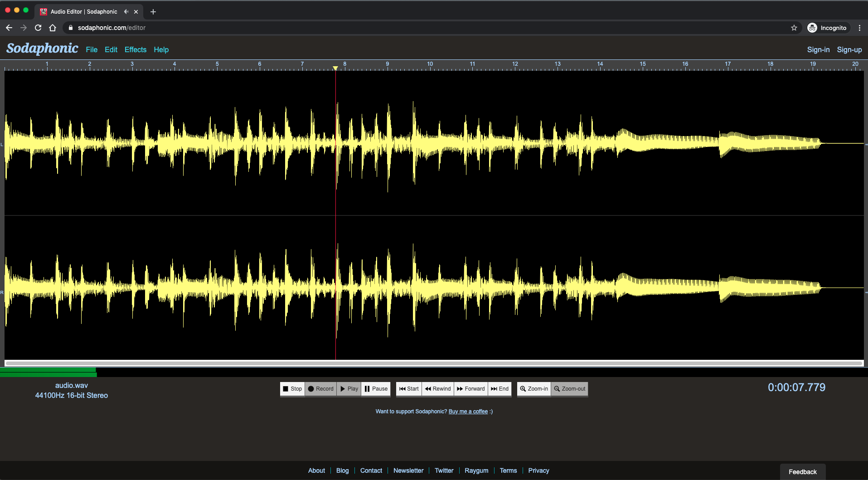Open the Blog link in footer
The height and width of the screenshot is (480, 868).
[343, 470]
